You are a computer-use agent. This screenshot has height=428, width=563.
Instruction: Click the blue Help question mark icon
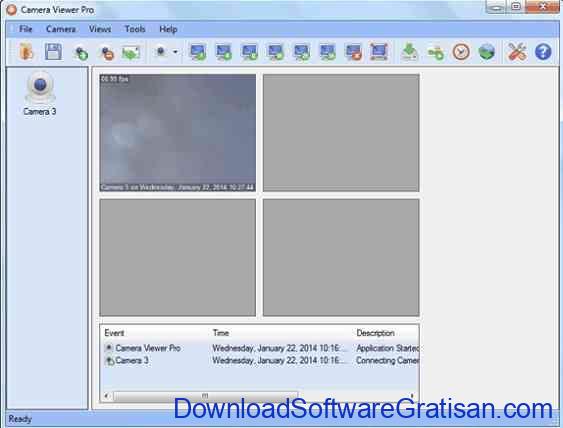(543, 52)
